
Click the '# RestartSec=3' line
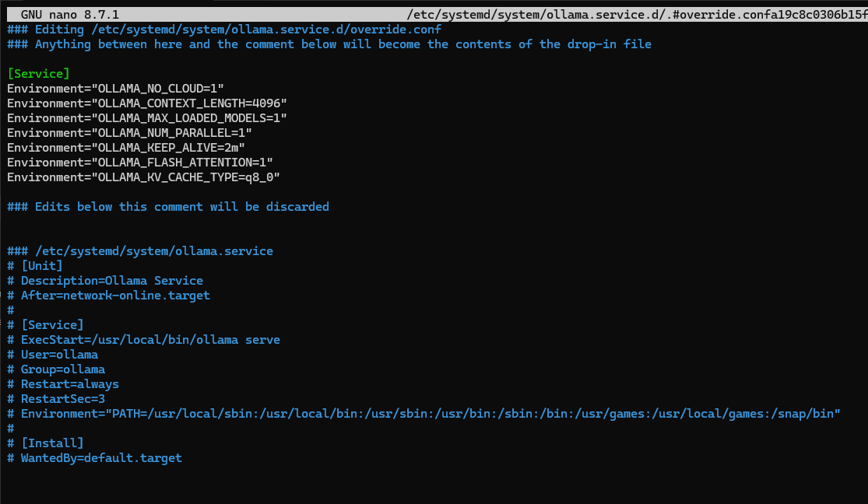click(56, 399)
